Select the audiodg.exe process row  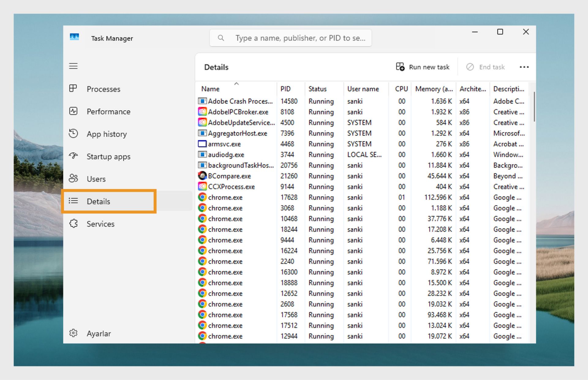pos(226,155)
